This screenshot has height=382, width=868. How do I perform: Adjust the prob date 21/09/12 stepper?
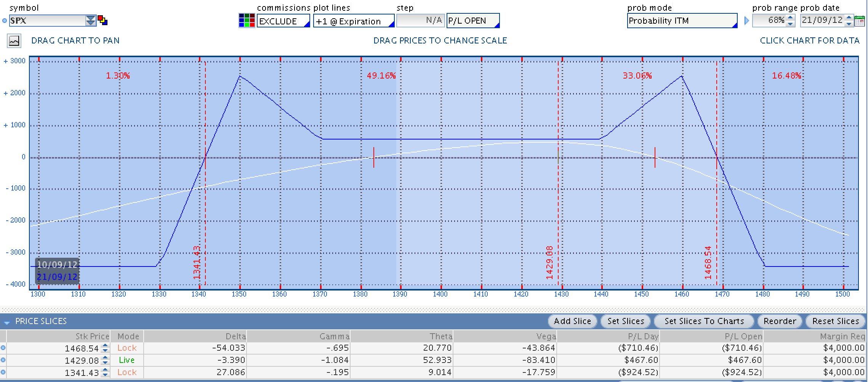(849, 21)
